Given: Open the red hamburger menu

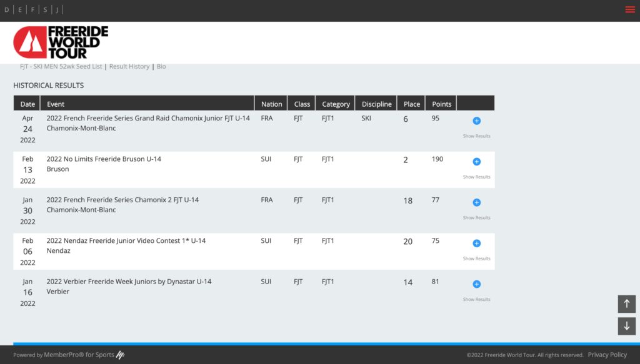Looking at the screenshot, I should (x=630, y=10).
